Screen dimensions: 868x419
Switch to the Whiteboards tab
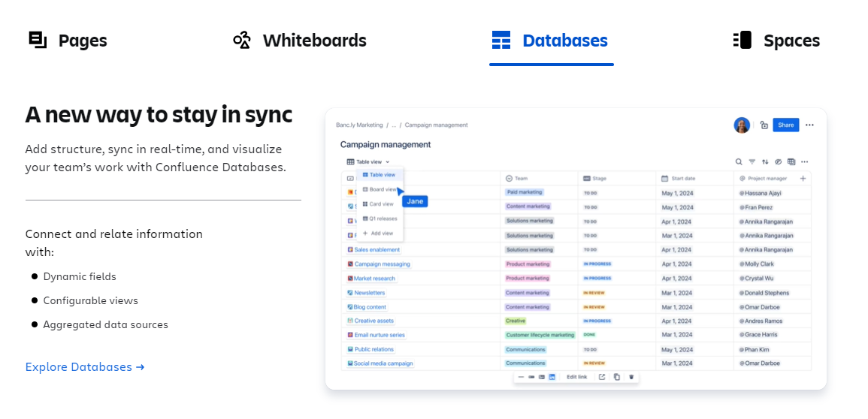tap(300, 41)
